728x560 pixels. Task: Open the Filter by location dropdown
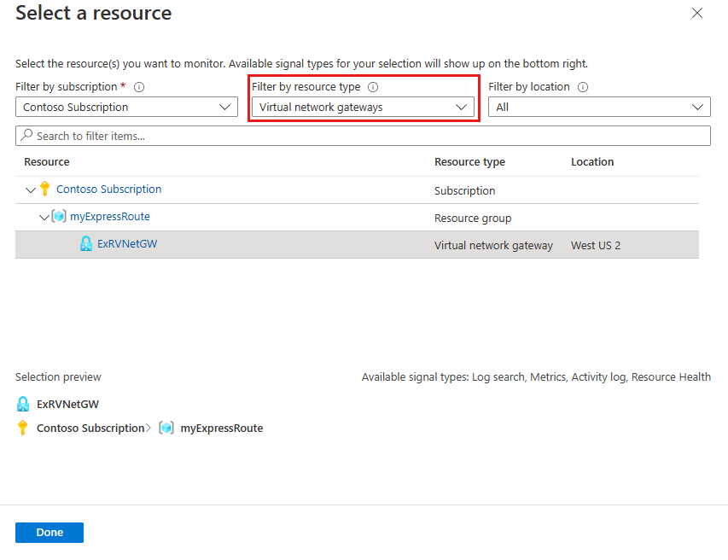tap(599, 108)
